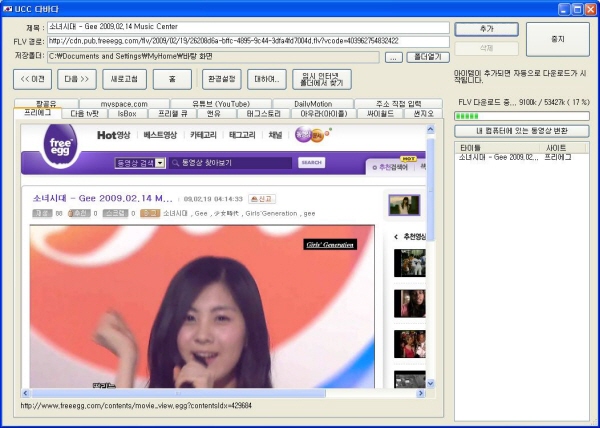Click the 동영상 찾아보기 search box

click(x=230, y=163)
